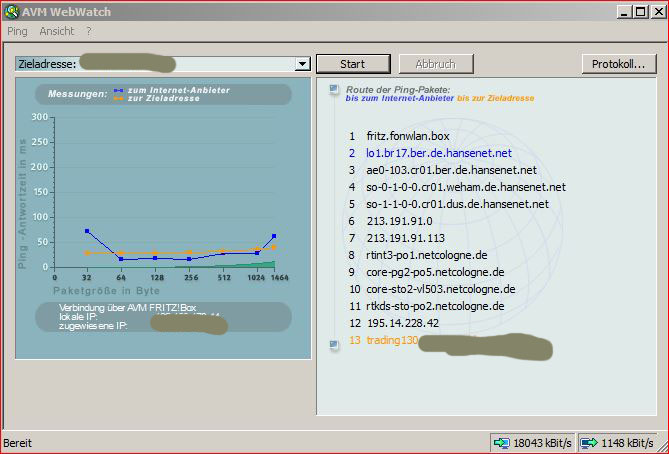Select hop 1 fritz.fonwlan.box

coord(399,136)
